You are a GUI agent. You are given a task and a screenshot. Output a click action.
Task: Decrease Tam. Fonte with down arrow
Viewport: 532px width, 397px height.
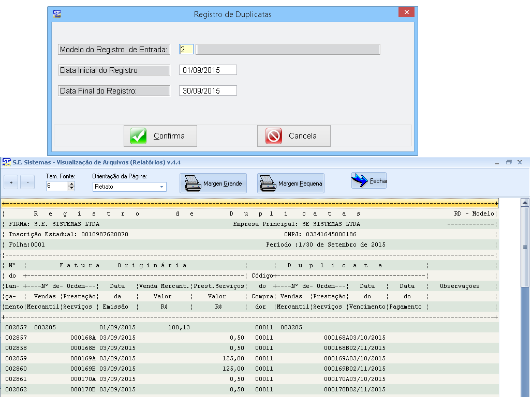71,188
